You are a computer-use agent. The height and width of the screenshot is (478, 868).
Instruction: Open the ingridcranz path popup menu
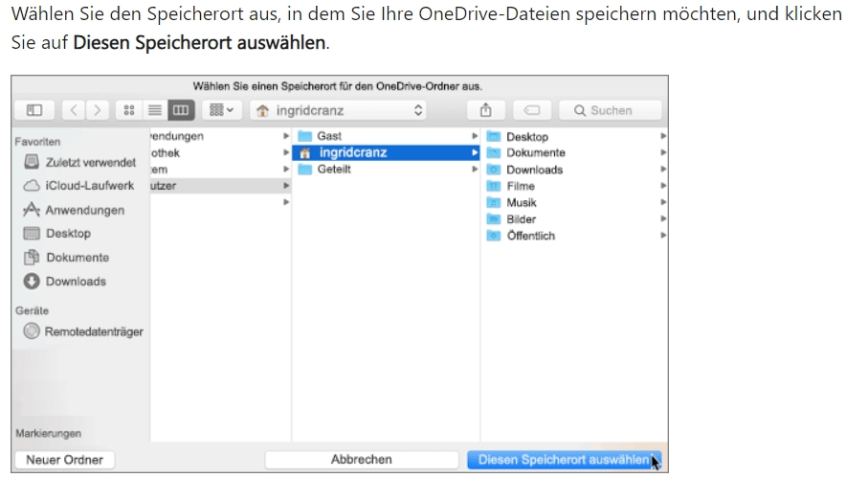pos(338,110)
